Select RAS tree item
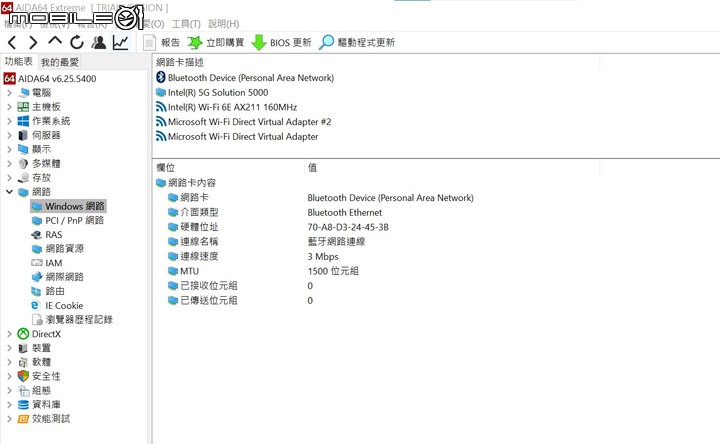 pyautogui.click(x=47, y=235)
